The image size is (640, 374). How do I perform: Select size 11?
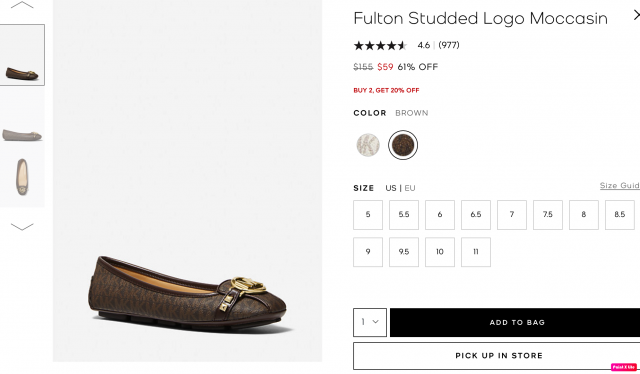(476, 252)
